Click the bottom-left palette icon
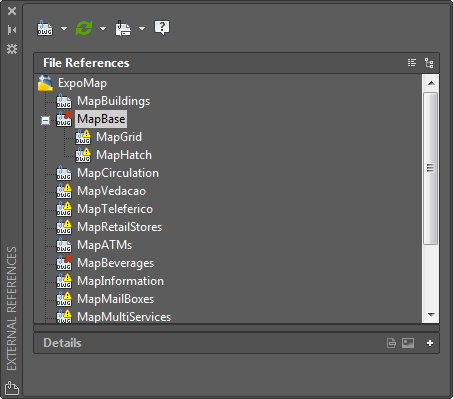 (x=12, y=388)
